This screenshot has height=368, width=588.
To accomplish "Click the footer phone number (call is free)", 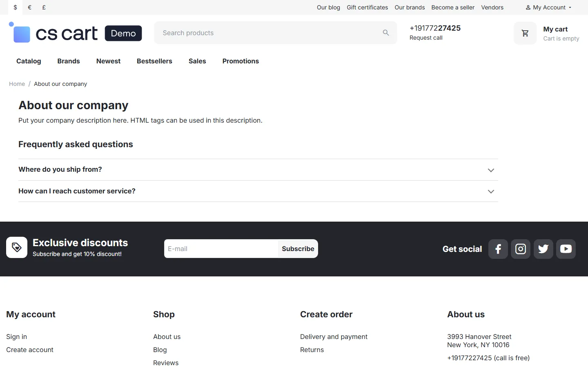I will 488,358.
